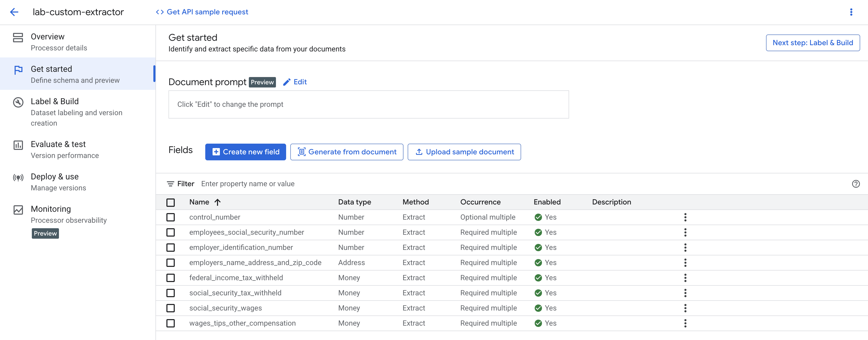Screen dimensions: 868x340
Task: Check the wages_tips_other_compensation checkbox
Action: pyautogui.click(x=171, y=323)
